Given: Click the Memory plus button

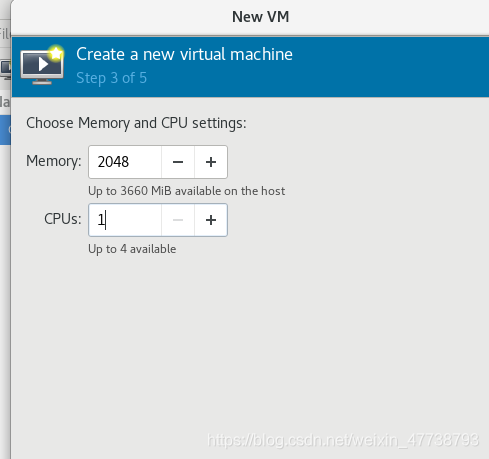Looking at the screenshot, I should click(x=211, y=162).
